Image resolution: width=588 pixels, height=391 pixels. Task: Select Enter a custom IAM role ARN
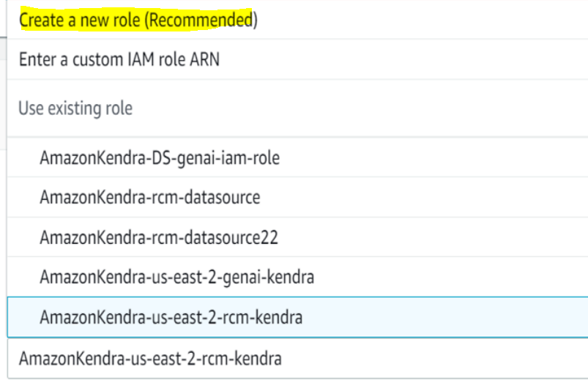[298, 59]
